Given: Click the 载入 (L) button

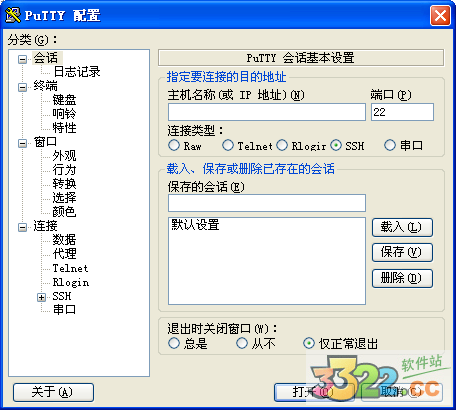Looking at the screenshot, I should (x=402, y=228).
